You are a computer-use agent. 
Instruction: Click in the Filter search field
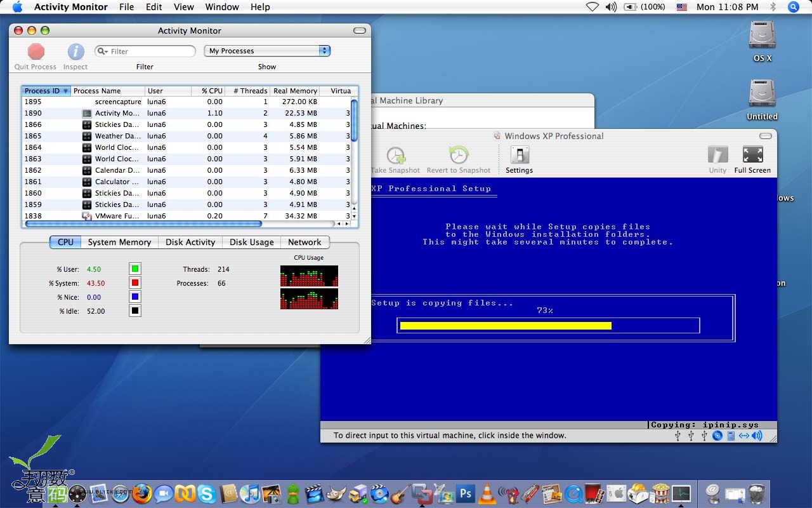[x=145, y=51]
